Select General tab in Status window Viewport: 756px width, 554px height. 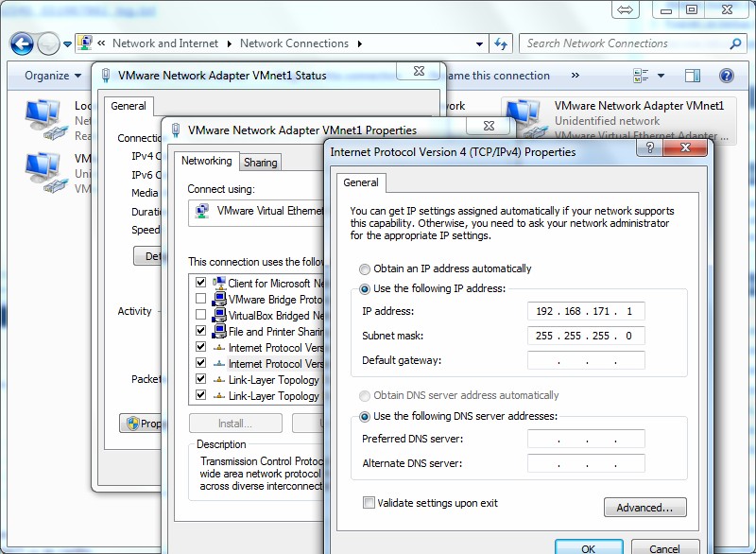point(129,106)
